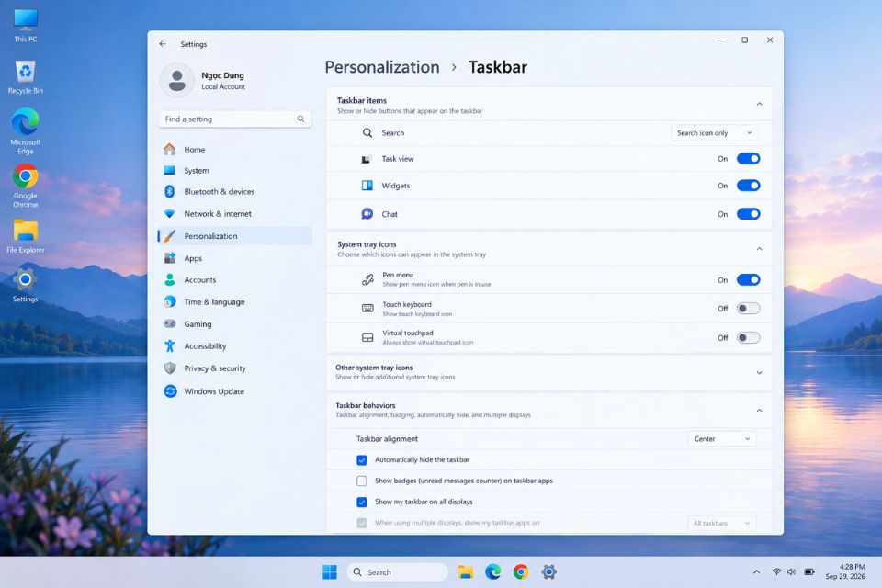Expand Other system tray icons section
882x588 pixels.
click(x=759, y=372)
